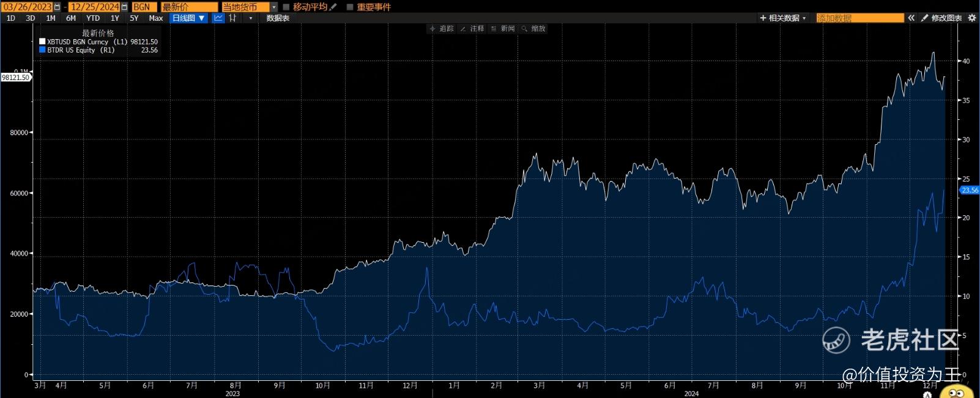Select the YTD range tab
Viewport: 980px width, 398px height.
[93, 18]
